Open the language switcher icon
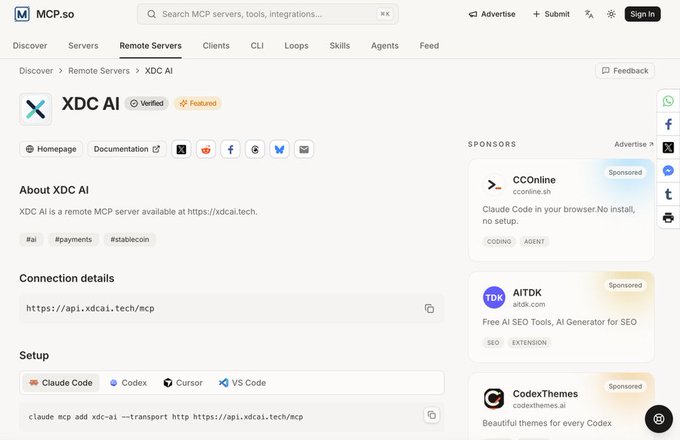680x440 pixels. click(x=589, y=14)
